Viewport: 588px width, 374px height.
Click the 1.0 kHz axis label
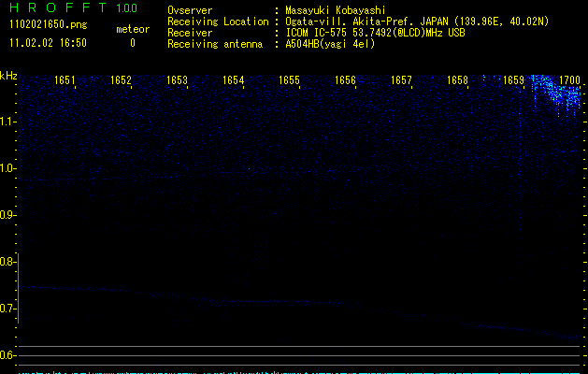tap(7, 168)
